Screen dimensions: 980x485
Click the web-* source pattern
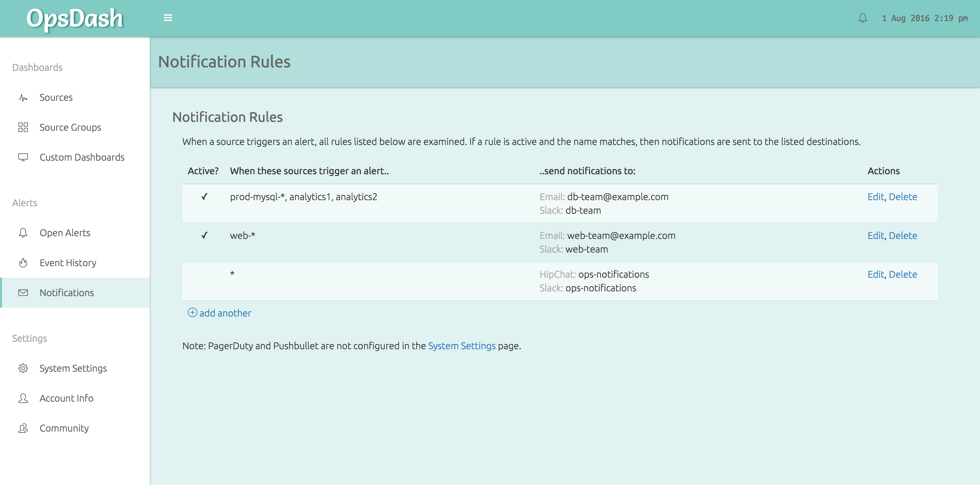(242, 236)
